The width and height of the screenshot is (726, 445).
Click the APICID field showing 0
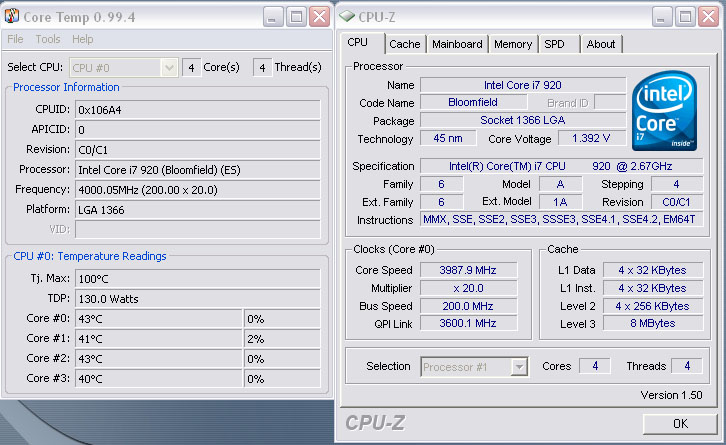click(198, 130)
